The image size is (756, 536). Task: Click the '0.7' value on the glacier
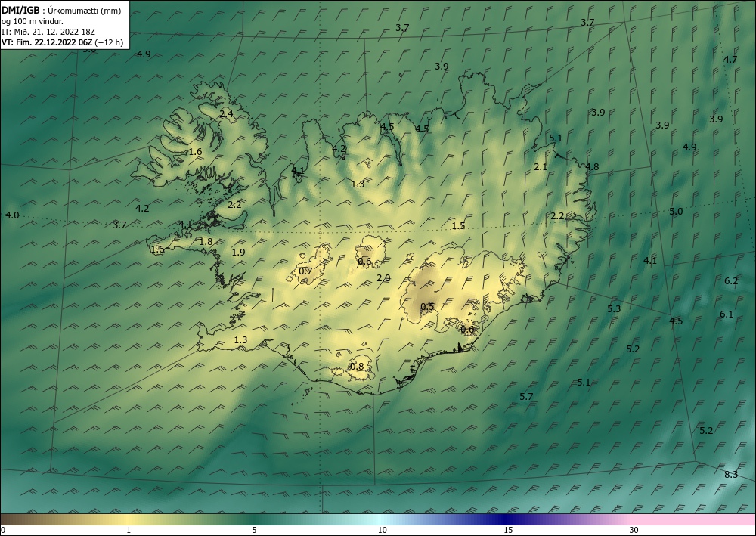305,271
